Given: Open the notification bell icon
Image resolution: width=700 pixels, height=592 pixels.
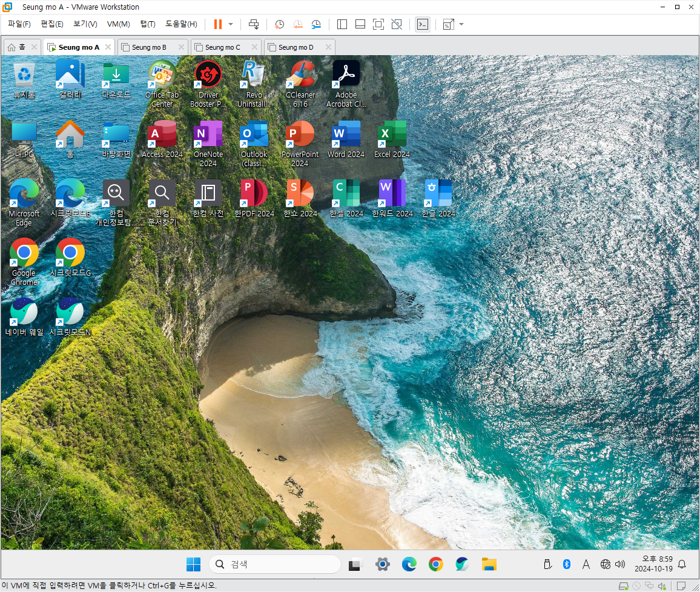Looking at the screenshot, I should pos(682,564).
